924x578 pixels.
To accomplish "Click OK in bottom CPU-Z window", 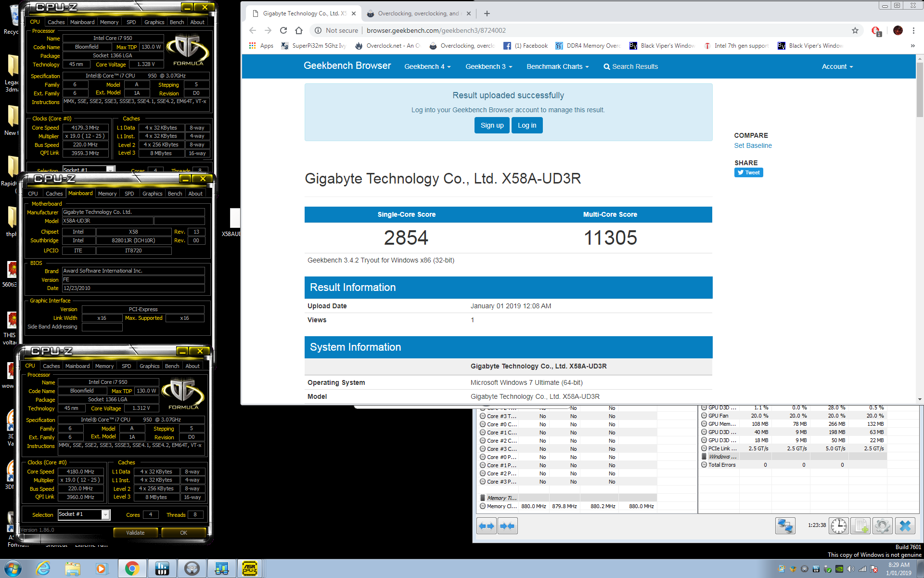I will pos(183,533).
